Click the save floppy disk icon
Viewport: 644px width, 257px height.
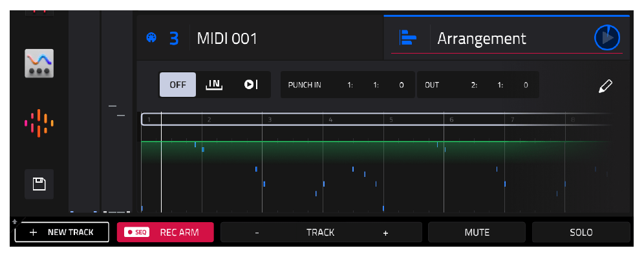39,184
